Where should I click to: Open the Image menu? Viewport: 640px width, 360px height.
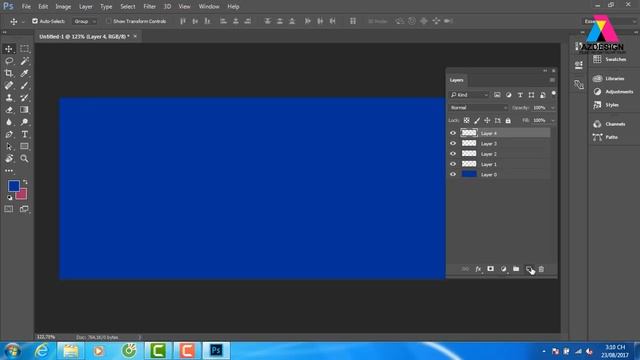tap(63, 7)
